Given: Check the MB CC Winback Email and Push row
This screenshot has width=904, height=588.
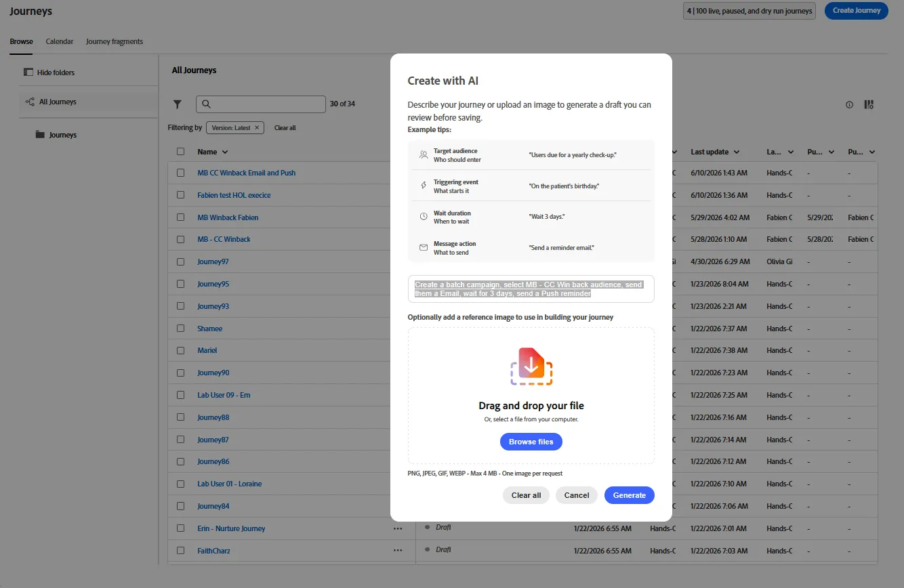Looking at the screenshot, I should click(180, 173).
